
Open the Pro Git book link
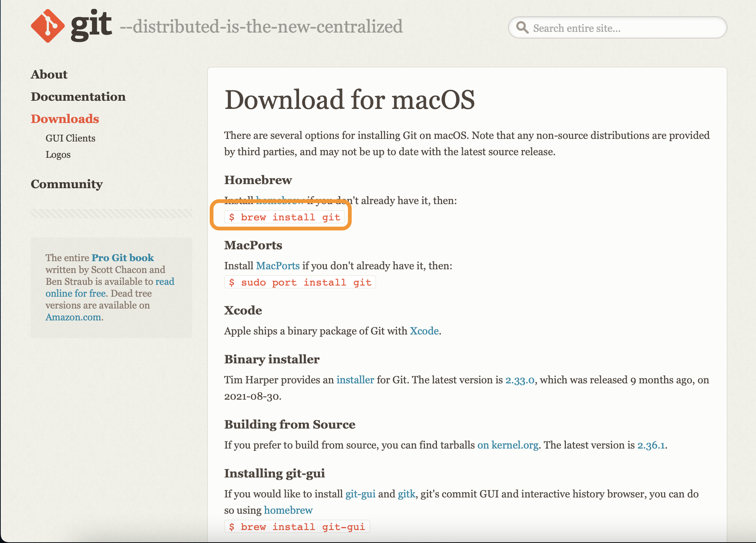coord(122,257)
